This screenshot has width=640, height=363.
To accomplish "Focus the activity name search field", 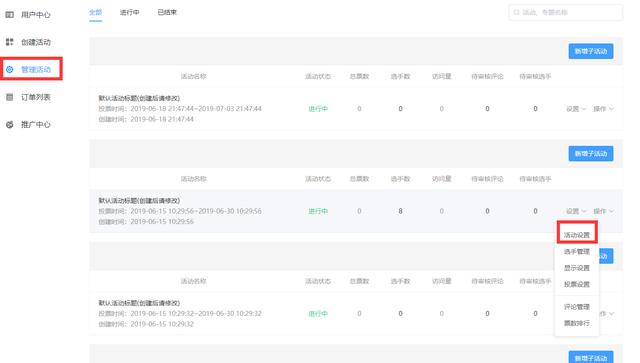I will click(566, 12).
